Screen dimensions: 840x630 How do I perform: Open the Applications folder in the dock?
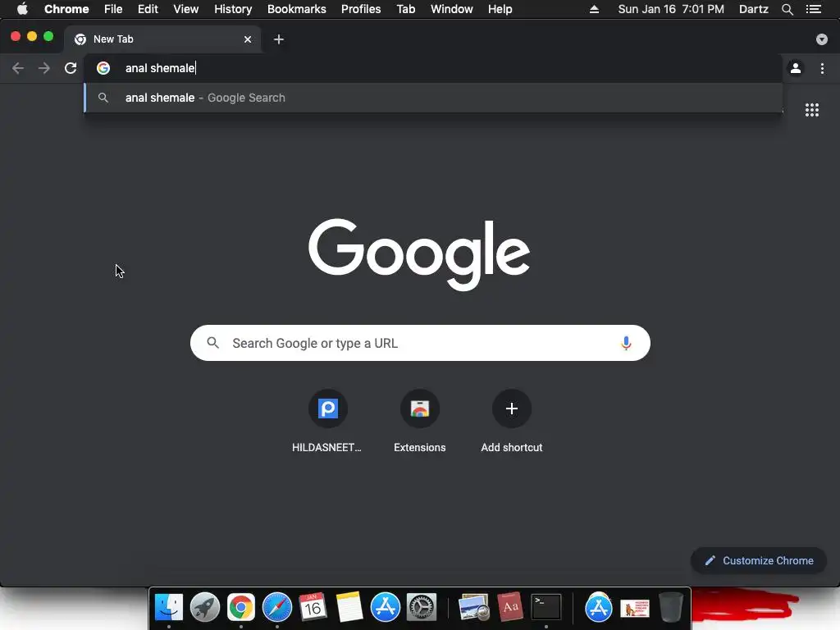pyautogui.click(x=598, y=607)
